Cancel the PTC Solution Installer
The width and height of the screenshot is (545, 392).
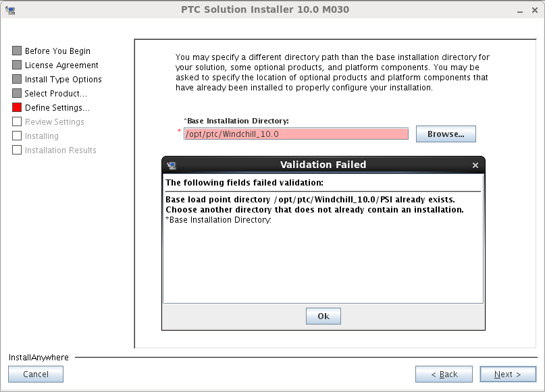[36, 374]
